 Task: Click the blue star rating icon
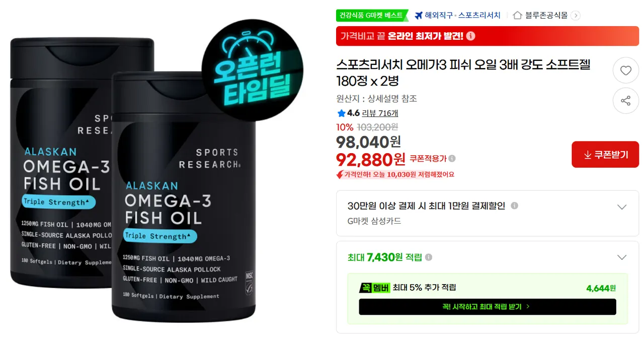coord(341,113)
